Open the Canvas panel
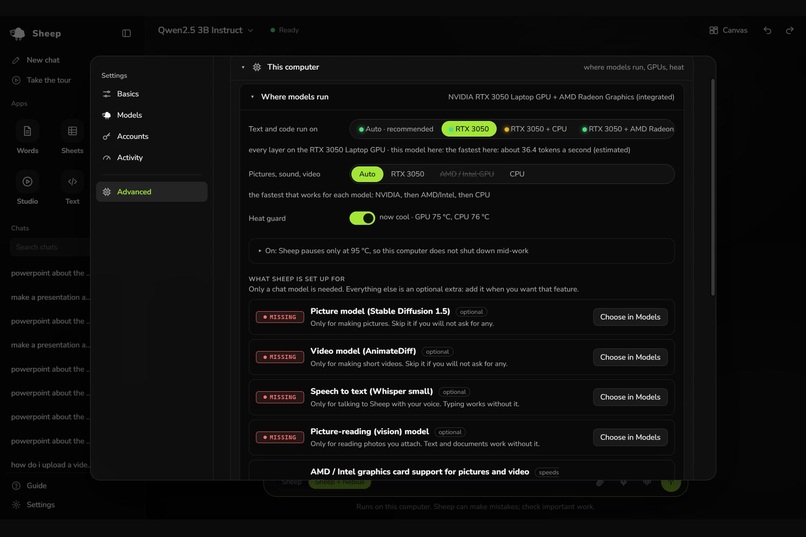The height and width of the screenshot is (537, 806). (x=728, y=30)
